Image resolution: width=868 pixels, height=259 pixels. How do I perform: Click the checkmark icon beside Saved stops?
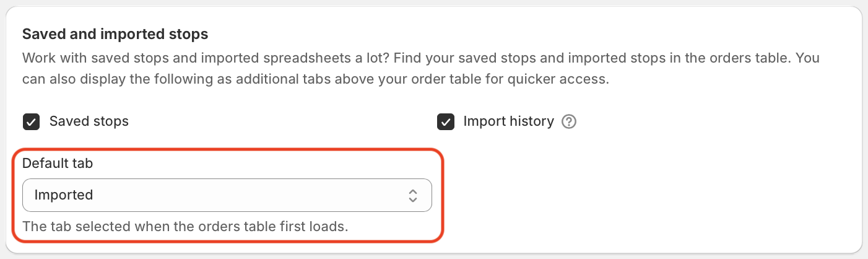[x=31, y=121]
